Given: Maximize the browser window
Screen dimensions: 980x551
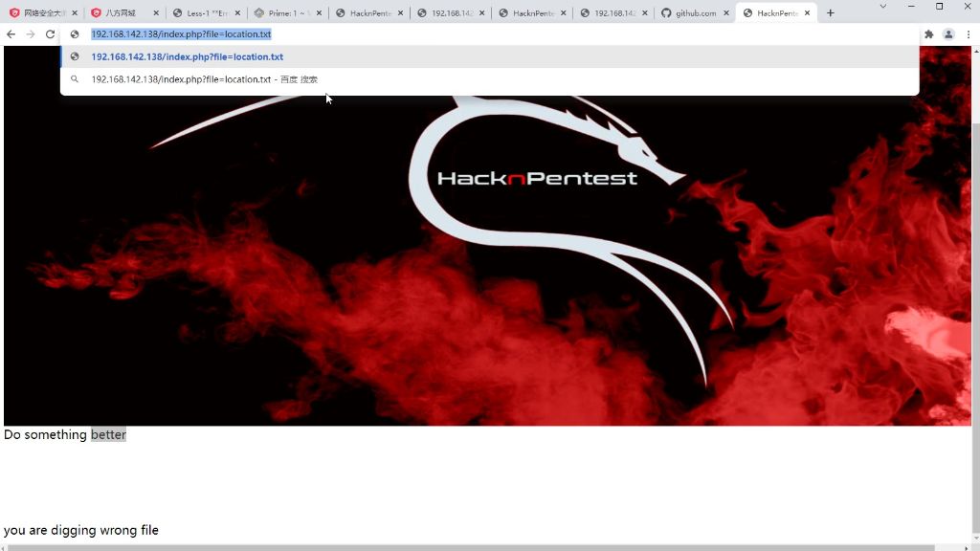Looking at the screenshot, I should pyautogui.click(x=940, y=7).
